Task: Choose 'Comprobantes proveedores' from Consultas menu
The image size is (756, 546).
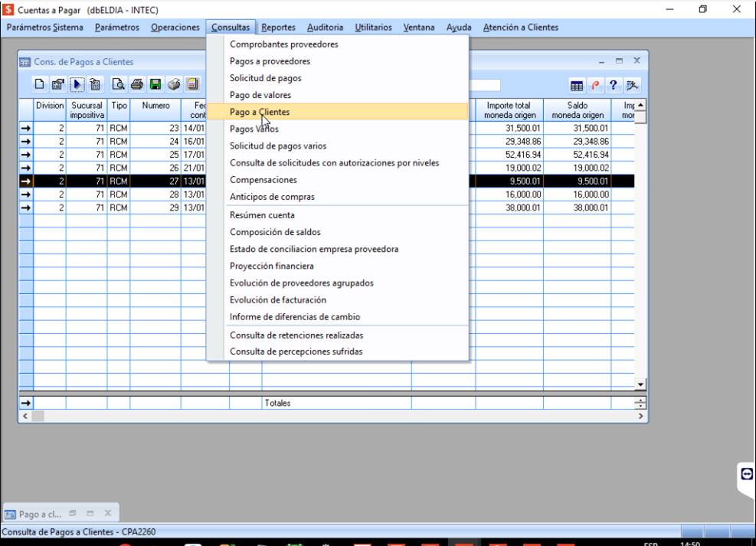Action: click(x=283, y=44)
